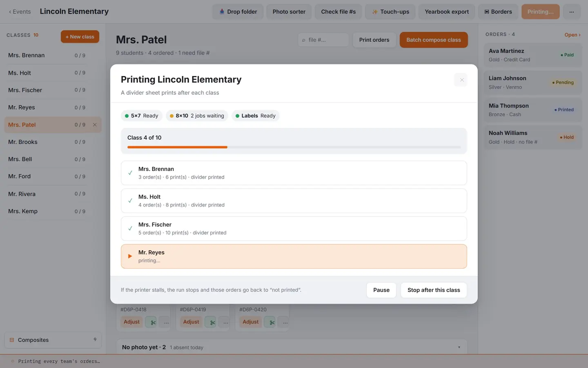Open the Photo sorter tab
The image size is (588, 368).
(289, 11)
